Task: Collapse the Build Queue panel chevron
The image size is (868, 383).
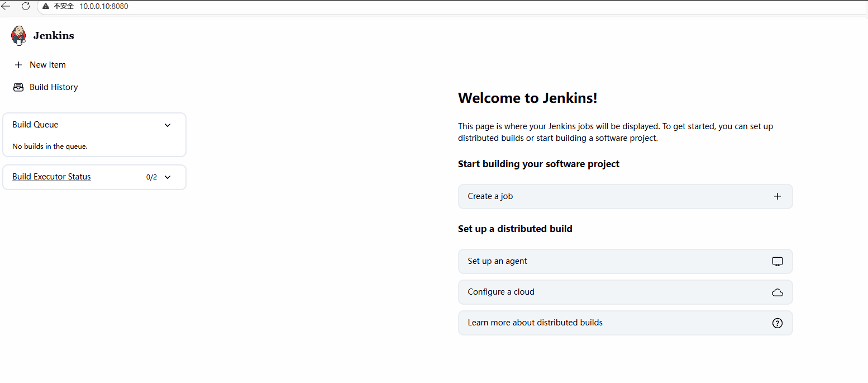Action: (x=168, y=125)
